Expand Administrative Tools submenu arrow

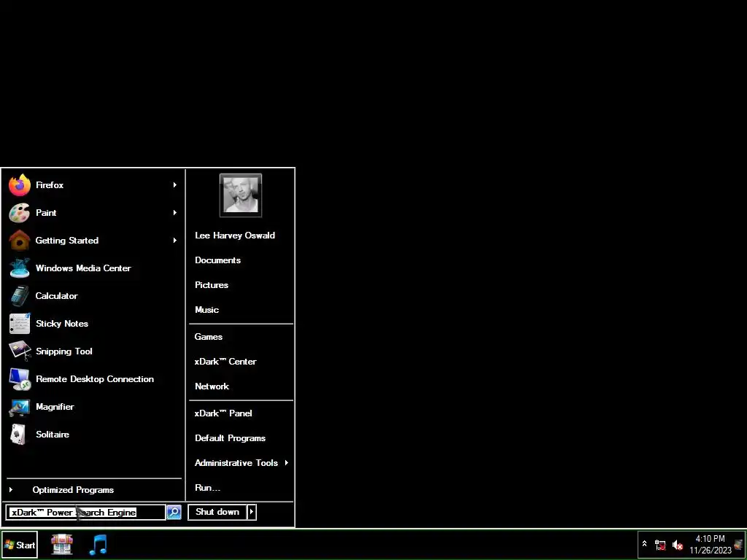tap(286, 463)
